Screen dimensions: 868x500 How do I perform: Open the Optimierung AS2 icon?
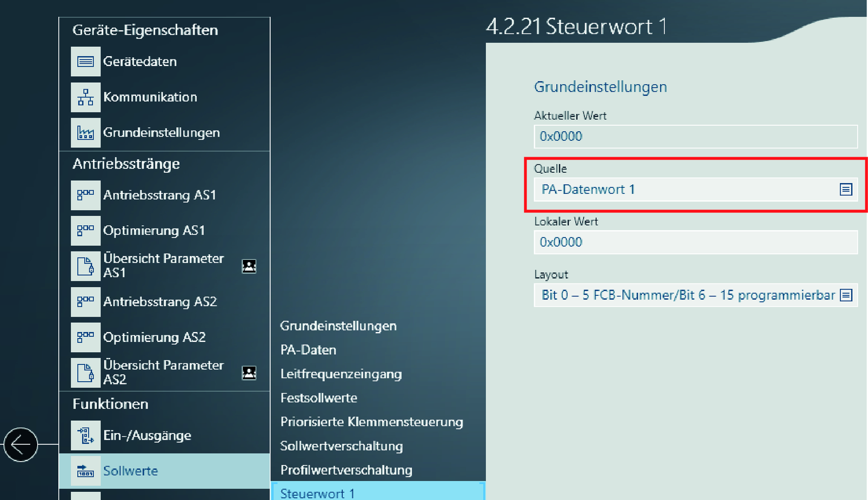(85, 337)
